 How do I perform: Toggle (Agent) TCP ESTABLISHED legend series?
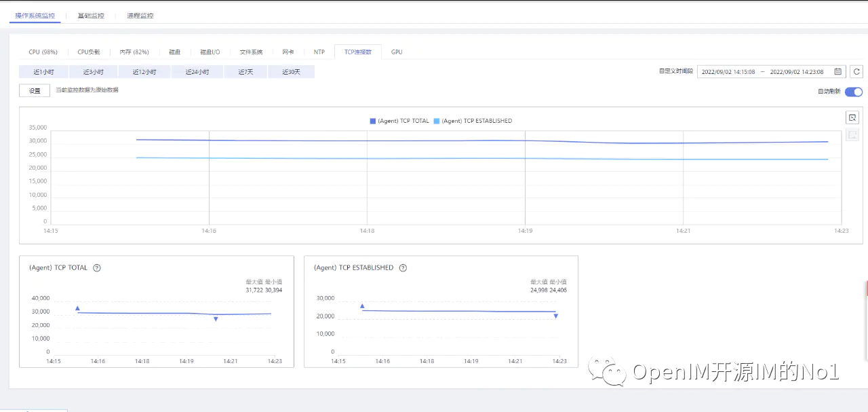click(473, 121)
